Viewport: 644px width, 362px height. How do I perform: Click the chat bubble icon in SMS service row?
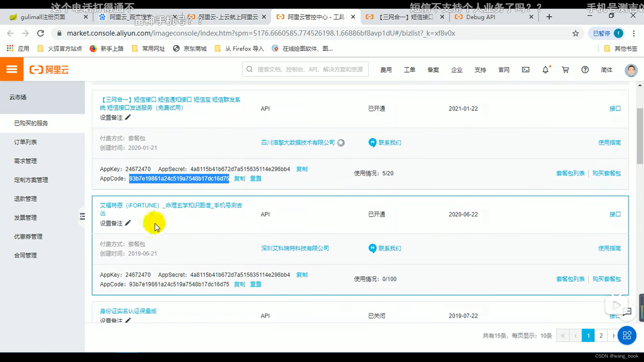pos(372,143)
